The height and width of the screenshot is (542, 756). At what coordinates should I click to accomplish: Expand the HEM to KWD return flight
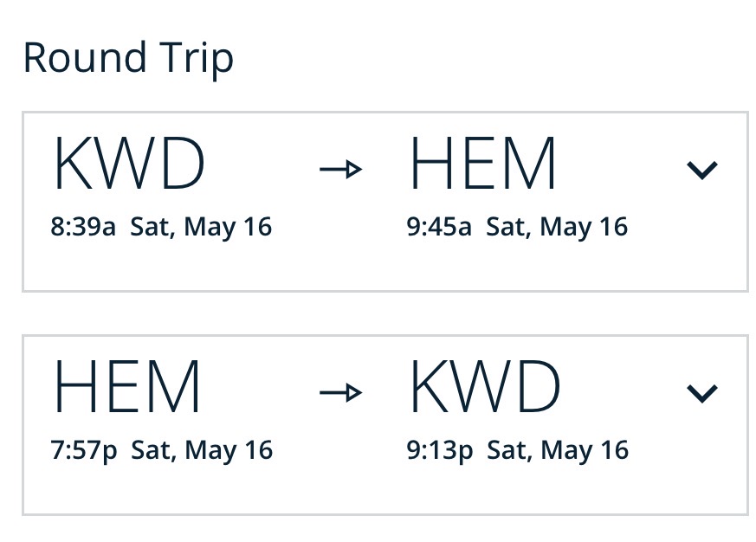pyautogui.click(x=701, y=393)
